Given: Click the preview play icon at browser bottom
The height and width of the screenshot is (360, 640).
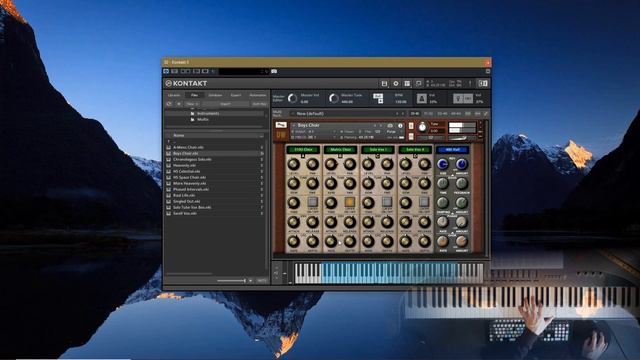Looking at the screenshot, I should click(250, 281).
